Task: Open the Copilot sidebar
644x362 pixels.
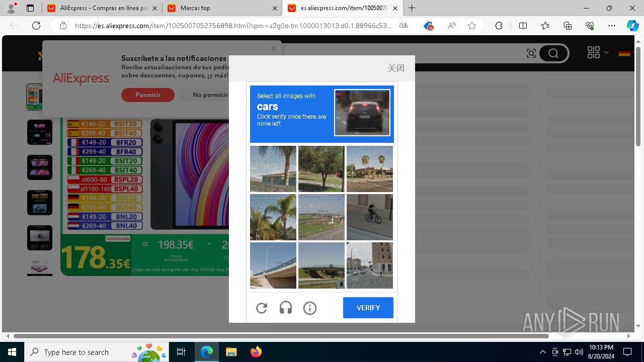Action: tap(632, 26)
